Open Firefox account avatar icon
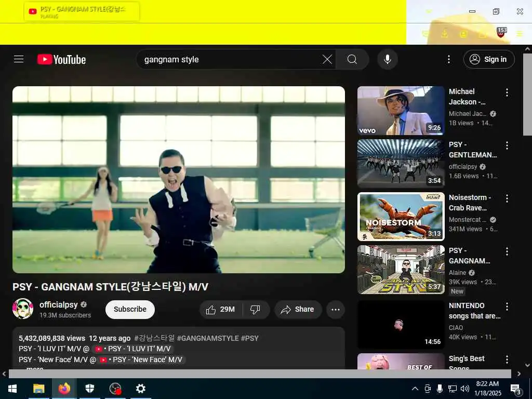532x399 pixels. pos(463,34)
